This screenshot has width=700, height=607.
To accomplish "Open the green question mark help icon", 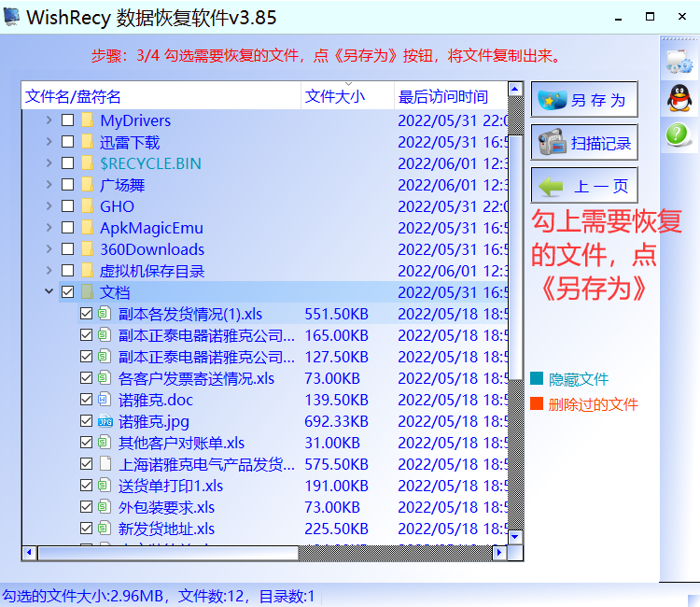I will (x=678, y=134).
